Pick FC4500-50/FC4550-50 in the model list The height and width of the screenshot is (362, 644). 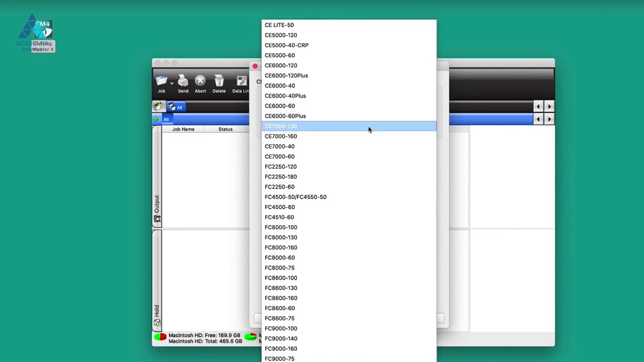tap(349, 197)
